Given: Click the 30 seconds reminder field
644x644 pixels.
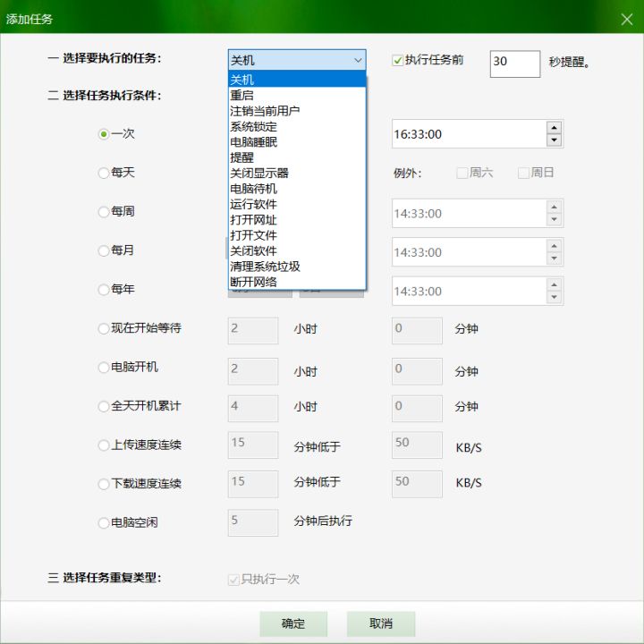Looking at the screenshot, I should [x=514, y=64].
